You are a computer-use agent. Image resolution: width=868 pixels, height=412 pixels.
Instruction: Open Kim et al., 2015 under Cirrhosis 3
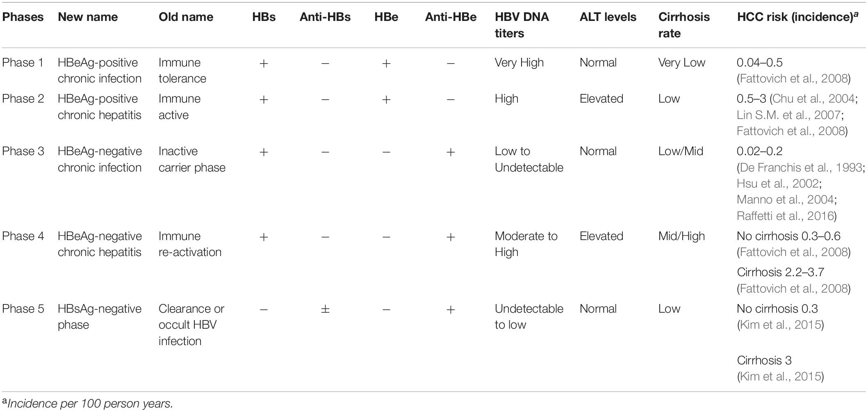(781, 377)
